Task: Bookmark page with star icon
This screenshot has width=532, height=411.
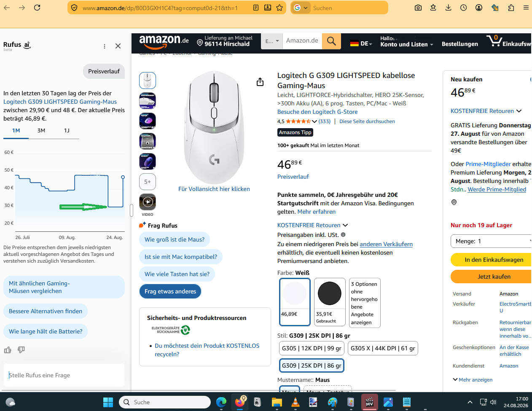Action: tap(279, 8)
